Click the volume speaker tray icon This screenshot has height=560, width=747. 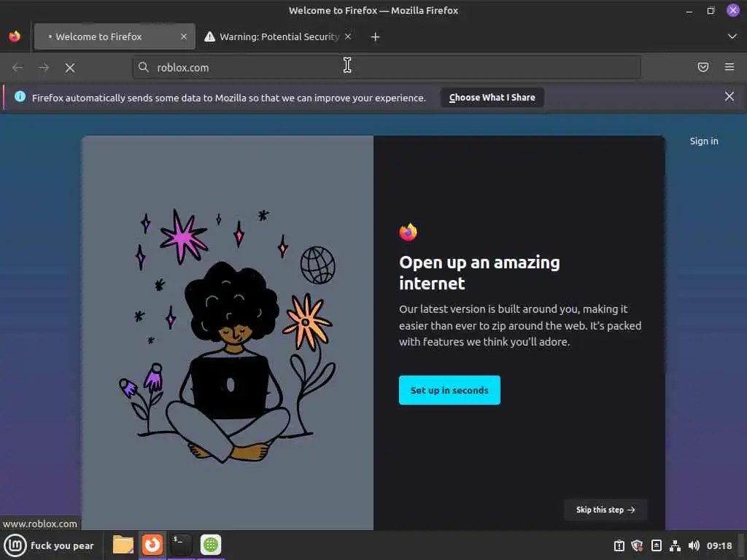694,545
